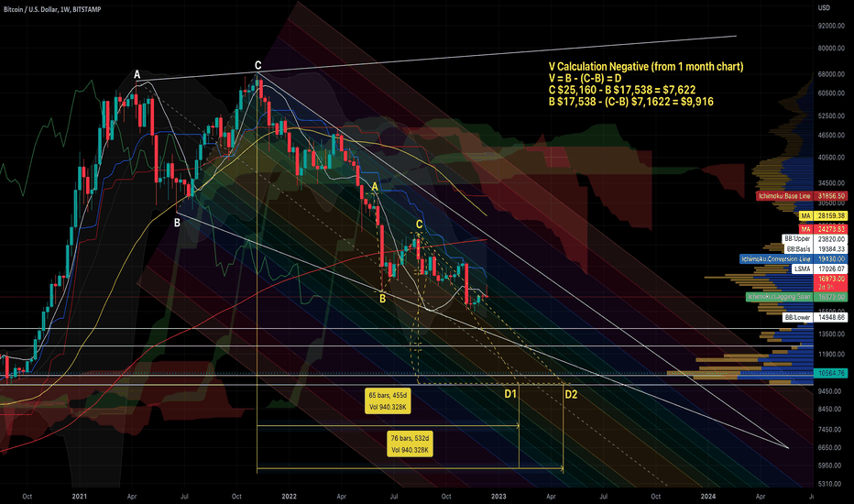Viewport: 854px width, 504px height.
Task: Click the 52500.00 price axis value
Action: [831, 115]
